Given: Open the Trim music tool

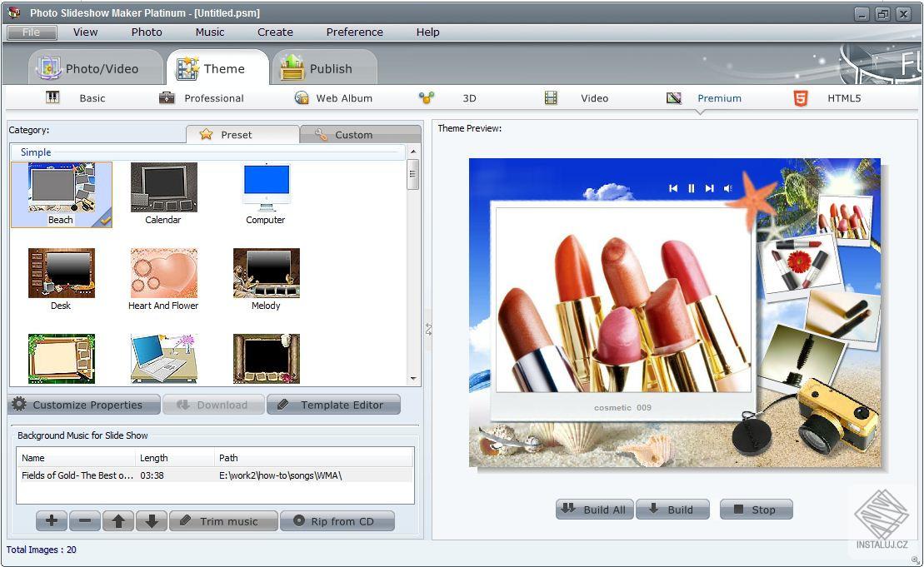Looking at the screenshot, I should (x=223, y=520).
